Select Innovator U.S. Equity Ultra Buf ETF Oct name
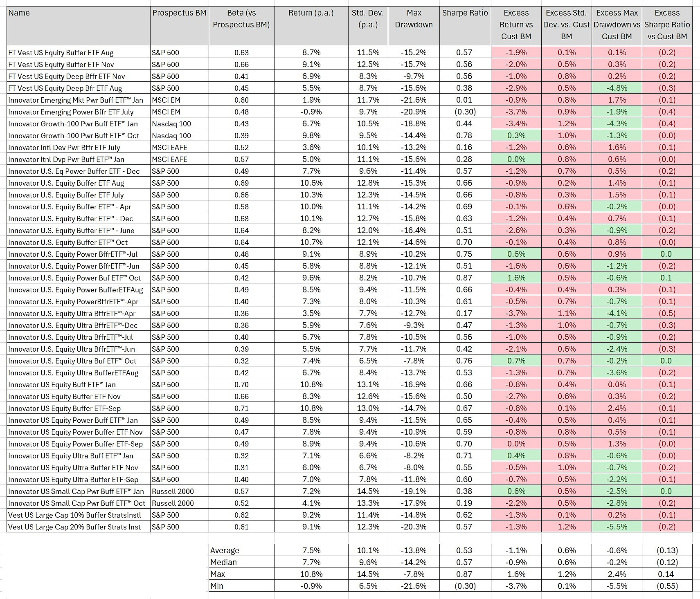 (79, 361)
